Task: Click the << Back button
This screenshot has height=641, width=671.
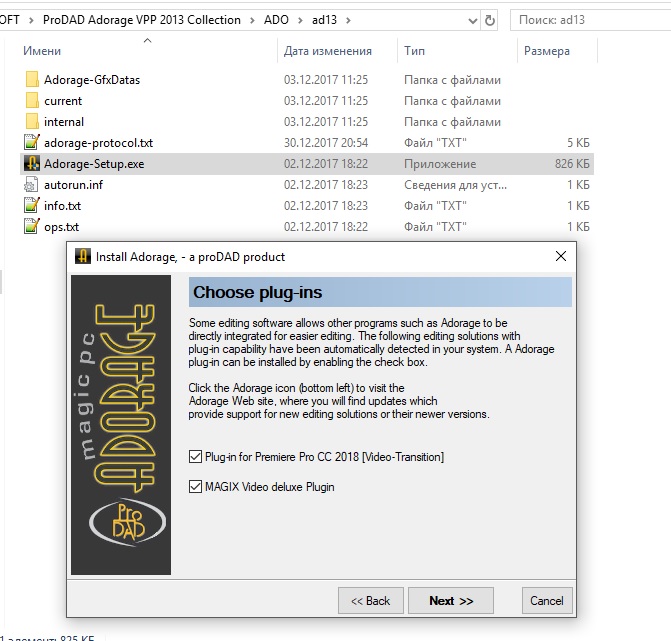Action: tap(371, 601)
